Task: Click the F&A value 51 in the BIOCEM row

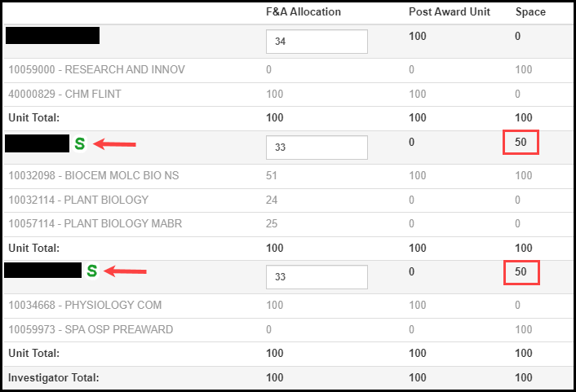Action: coord(272,176)
